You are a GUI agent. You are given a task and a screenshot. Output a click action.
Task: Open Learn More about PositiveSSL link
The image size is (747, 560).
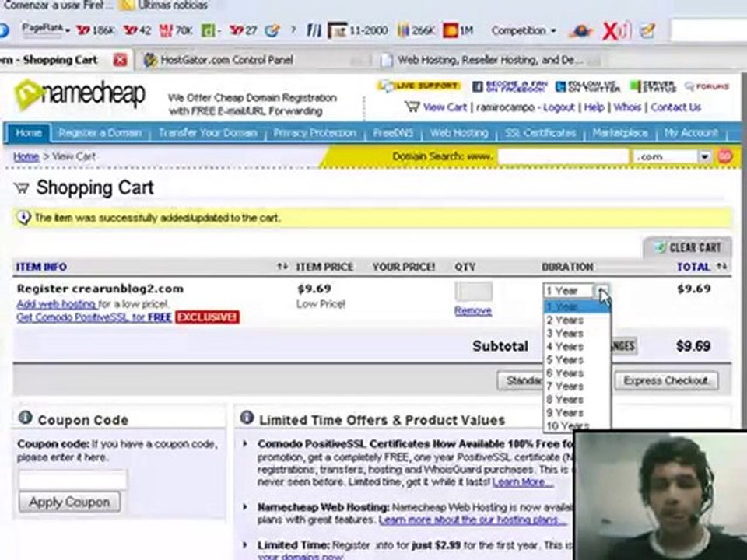point(522,482)
